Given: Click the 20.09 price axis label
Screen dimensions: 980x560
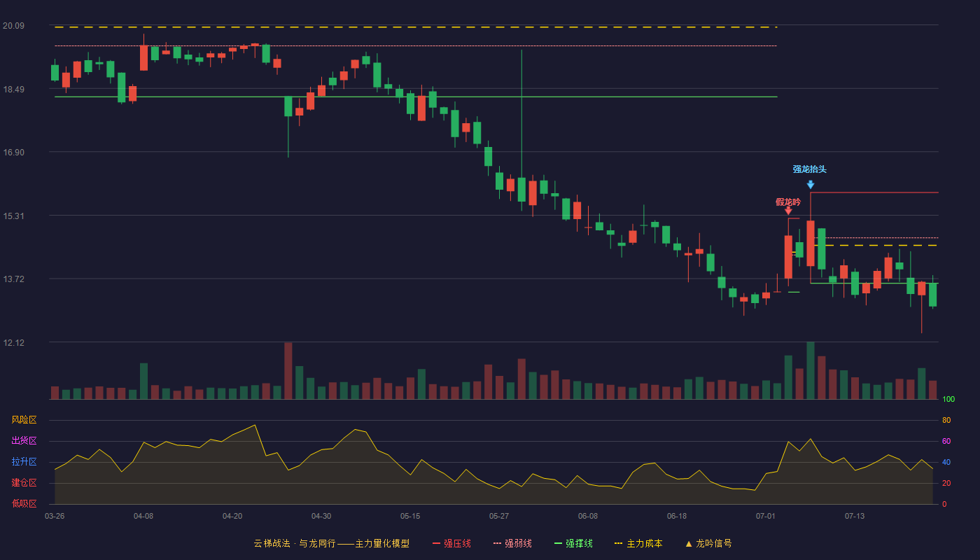Looking at the screenshot, I should 13,26.
